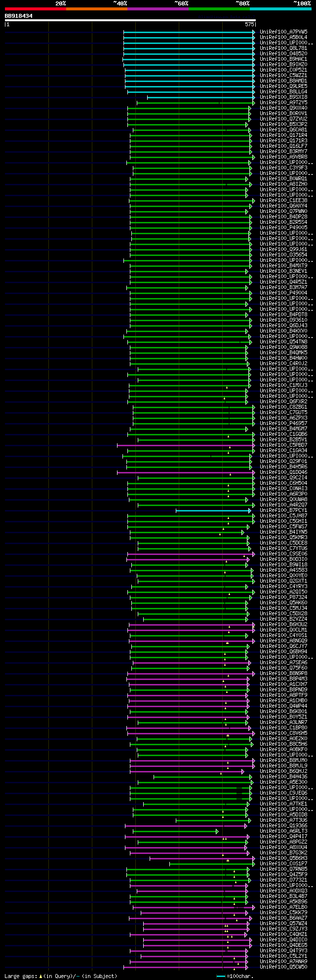
Task: Click label UniRef100_B3RMY7
Action: tap(283, 151)
